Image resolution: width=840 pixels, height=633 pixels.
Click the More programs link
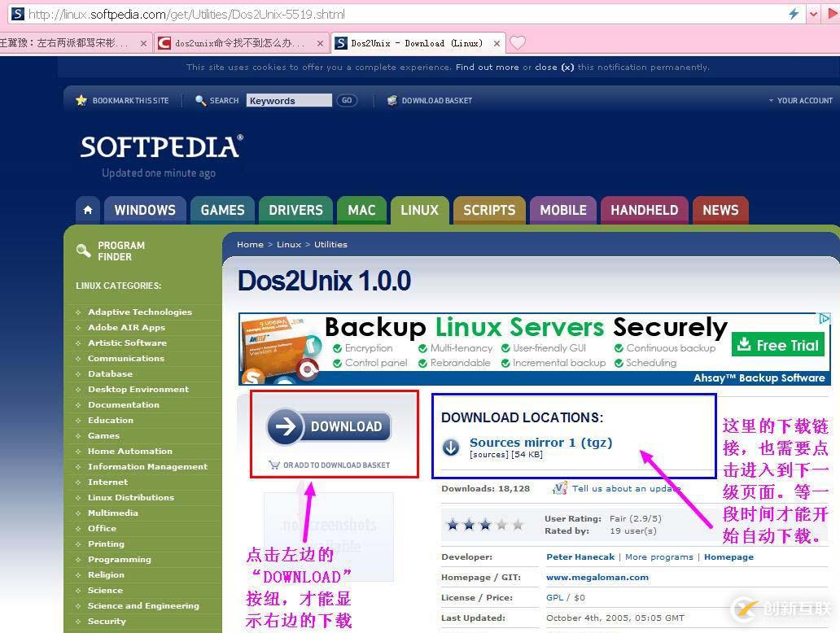(x=659, y=557)
